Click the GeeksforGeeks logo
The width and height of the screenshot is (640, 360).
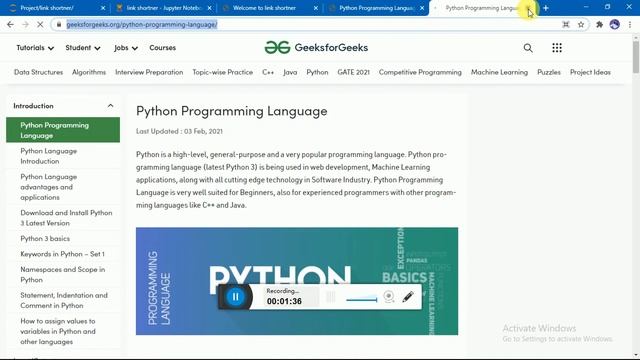(x=316, y=48)
